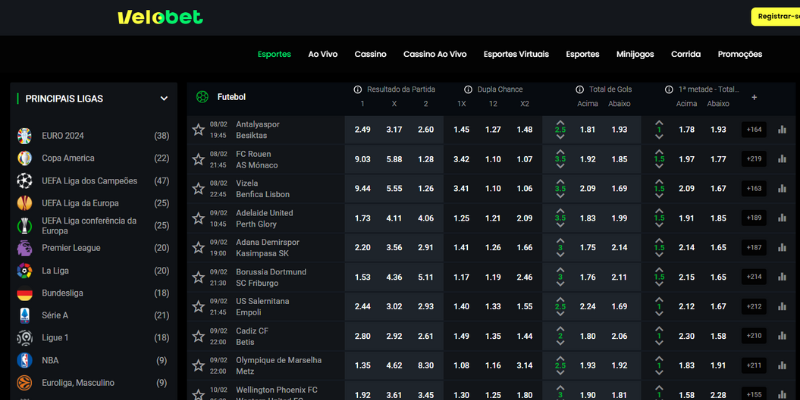Viewport: 800px width, 400px height.
Task: Open UEFA Liga dos Campeões league
Action: click(94, 181)
